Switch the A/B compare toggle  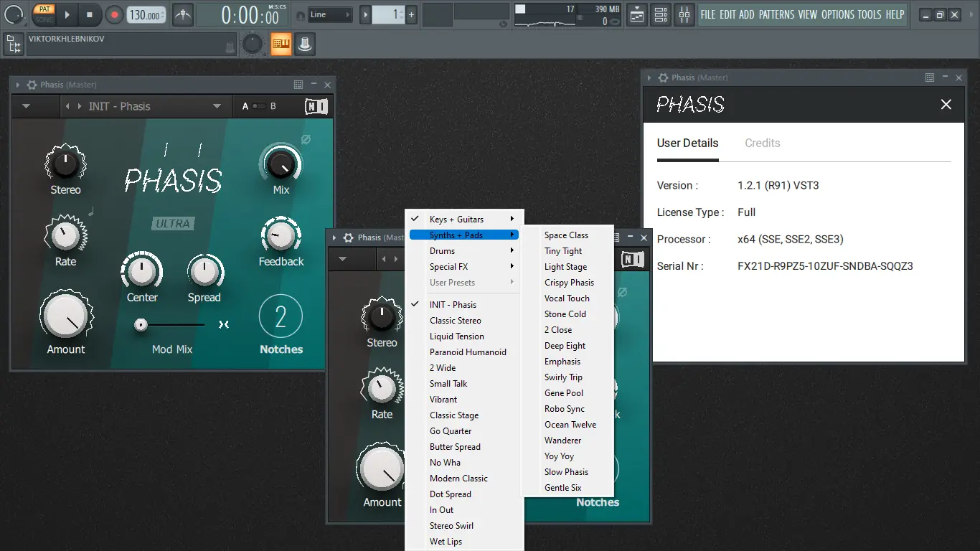259,106
